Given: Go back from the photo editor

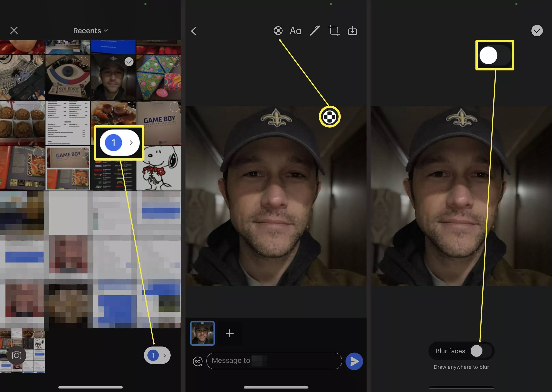Looking at the screenshot, I should 194,31.
